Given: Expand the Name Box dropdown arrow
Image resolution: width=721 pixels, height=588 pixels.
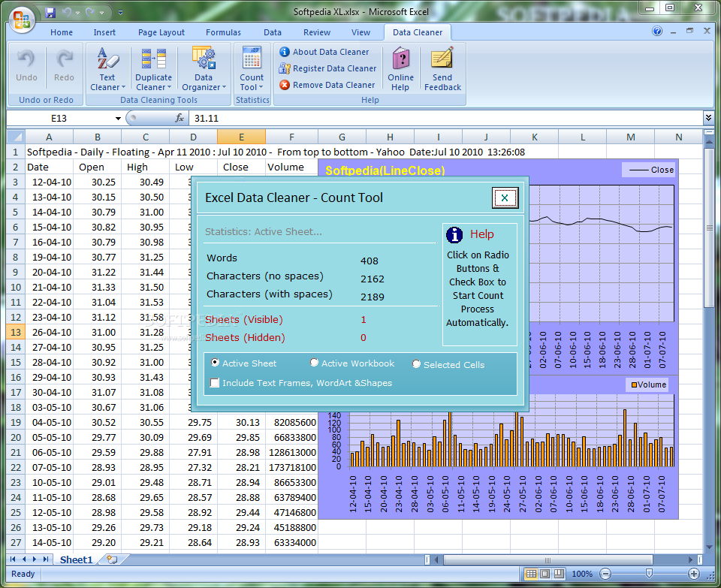Looking at the screenshot, I should (118, 118).
